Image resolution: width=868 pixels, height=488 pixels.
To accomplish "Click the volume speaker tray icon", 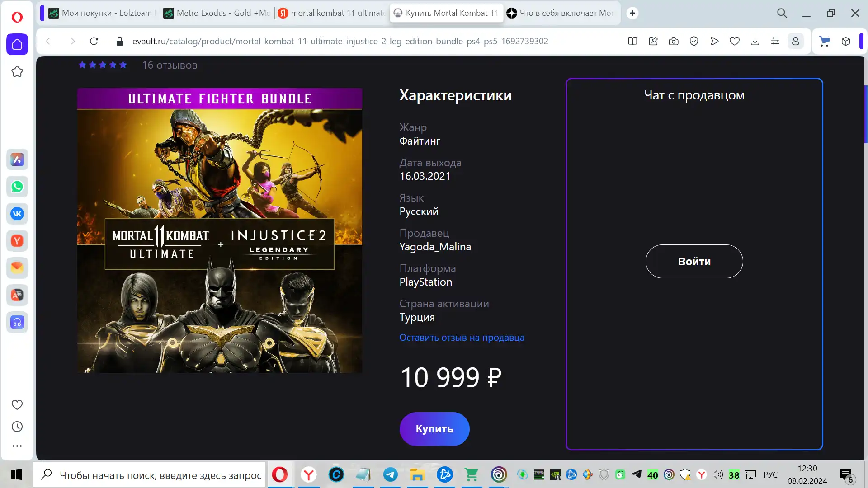I will 717,474.
